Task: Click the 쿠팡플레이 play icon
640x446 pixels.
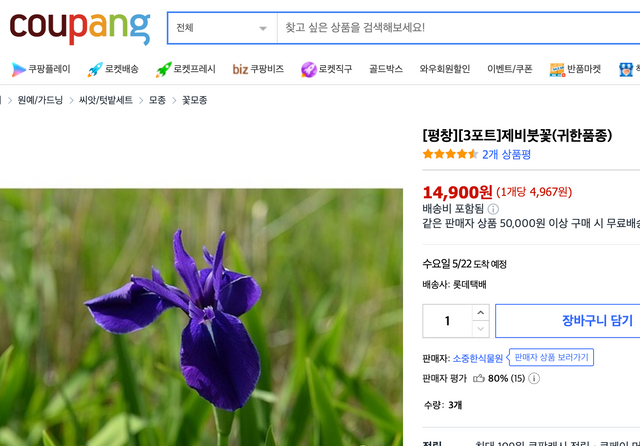Action: (18, 69)
